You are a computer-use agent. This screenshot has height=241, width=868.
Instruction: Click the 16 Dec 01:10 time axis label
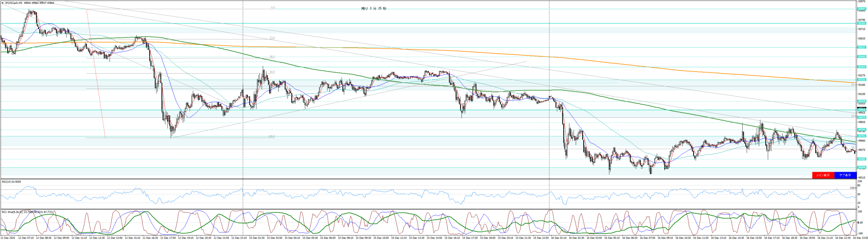coord(558,238)
